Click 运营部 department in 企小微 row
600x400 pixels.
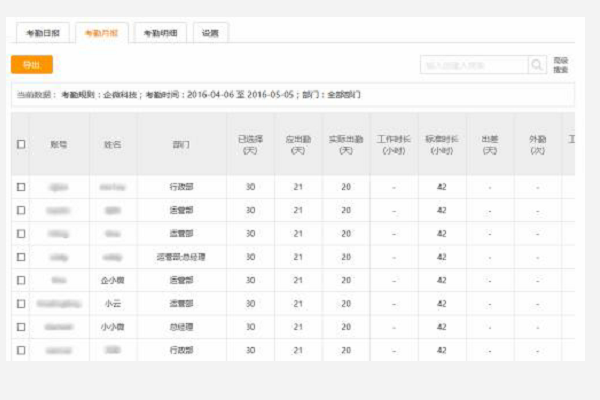coord(181,281)
